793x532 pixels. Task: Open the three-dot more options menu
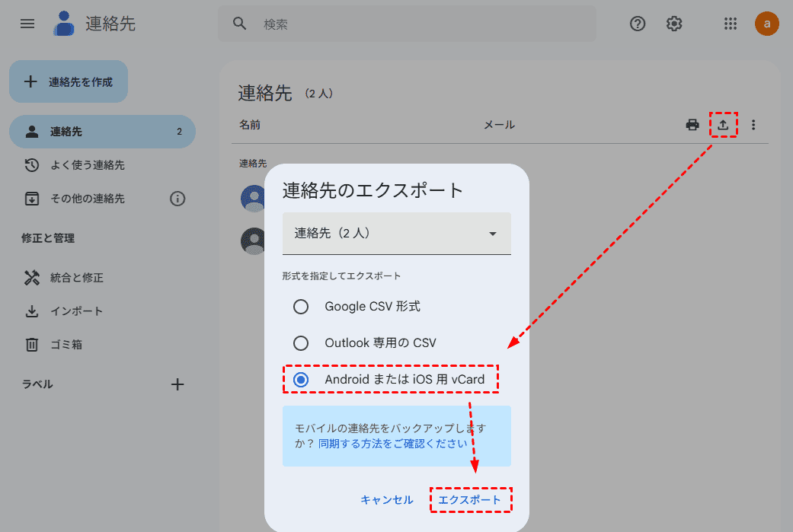[x=753, y=125]
